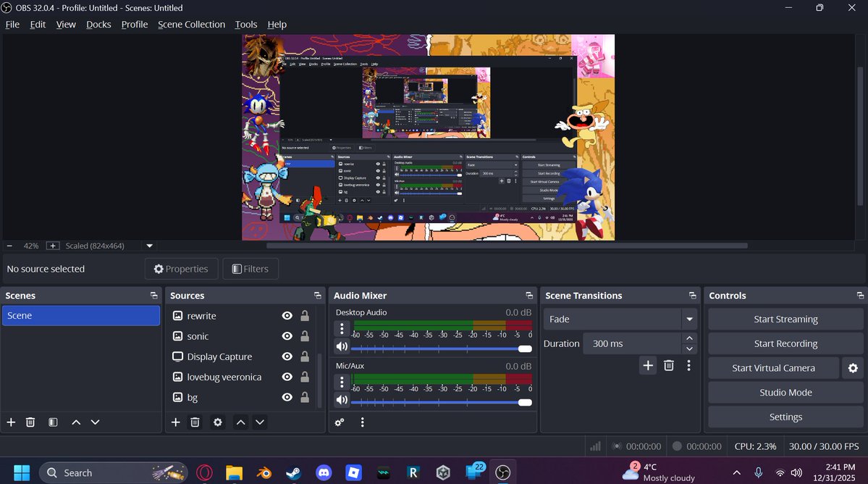The width and height of the screenshot is (868, 484).
Task: Zoom in preview with plus icon
Action: [x=53, y=246]
